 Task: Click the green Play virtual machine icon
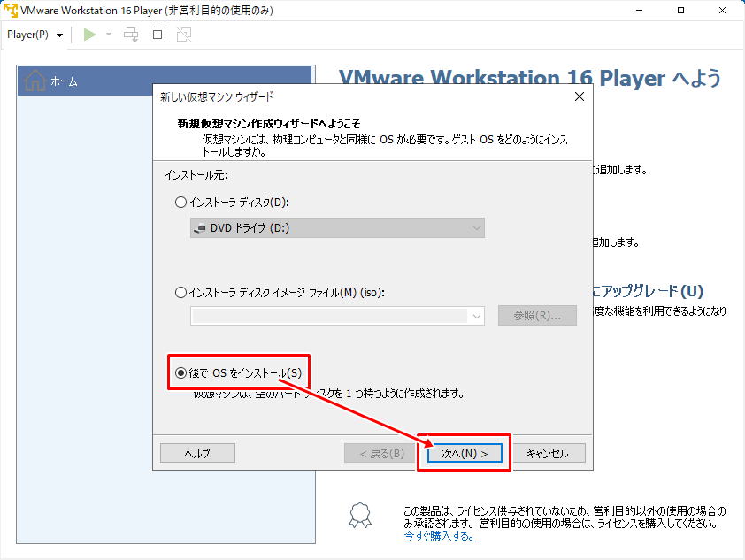[89, 35]
